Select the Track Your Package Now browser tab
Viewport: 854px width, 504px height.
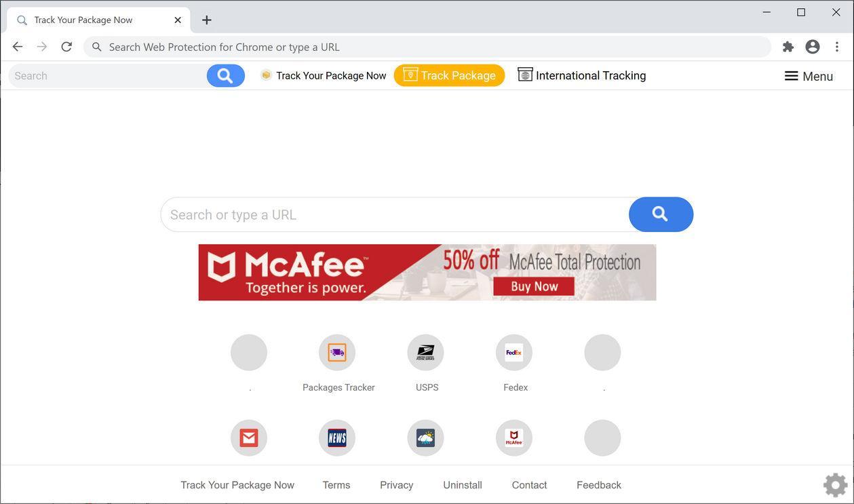click(98, 20)
